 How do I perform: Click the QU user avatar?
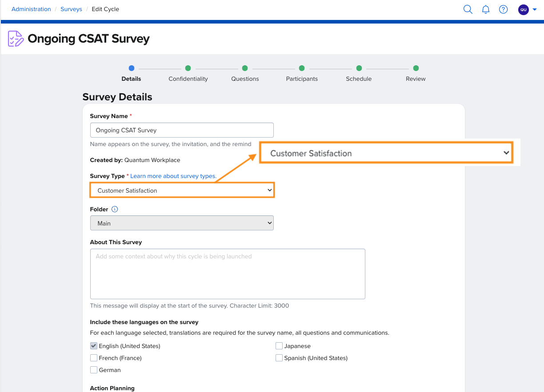coord(524,9)
